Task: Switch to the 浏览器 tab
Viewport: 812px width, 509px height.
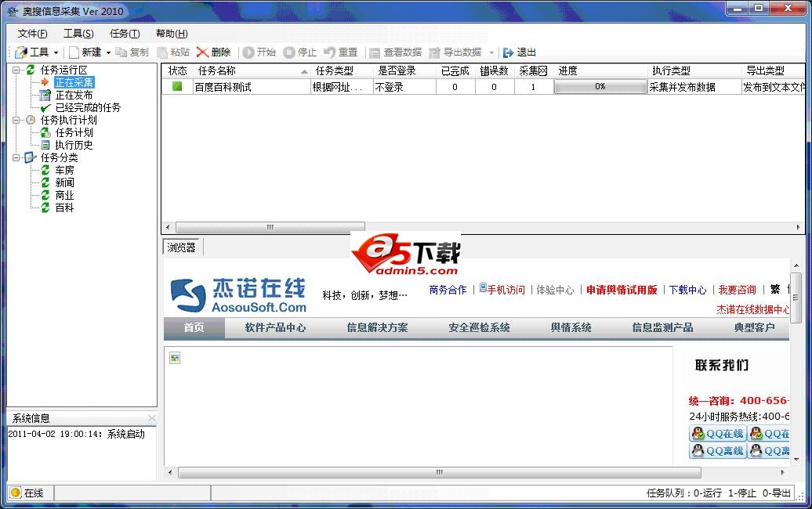Action: [x=181, y=247]
